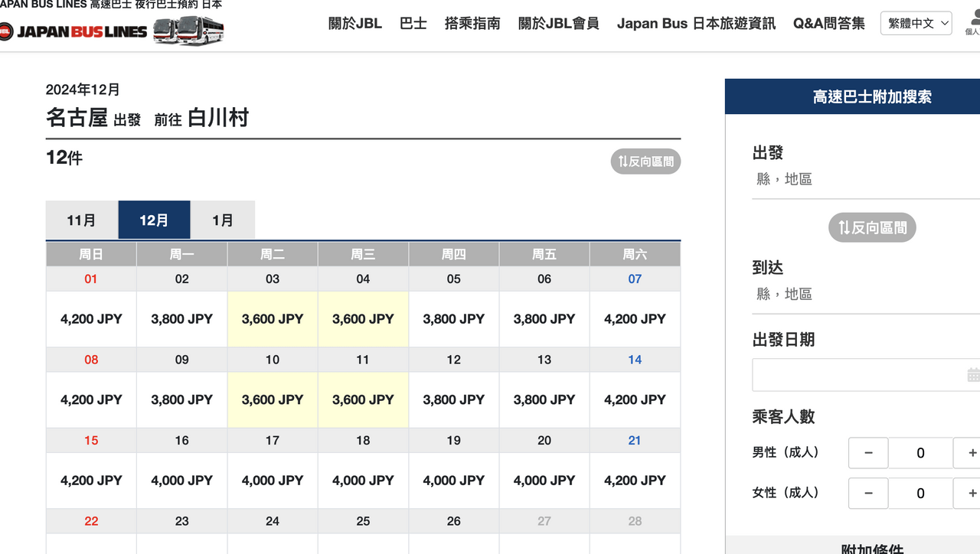
Task: Open the Q&A問答集 link
Action: [x=829, y=24]
